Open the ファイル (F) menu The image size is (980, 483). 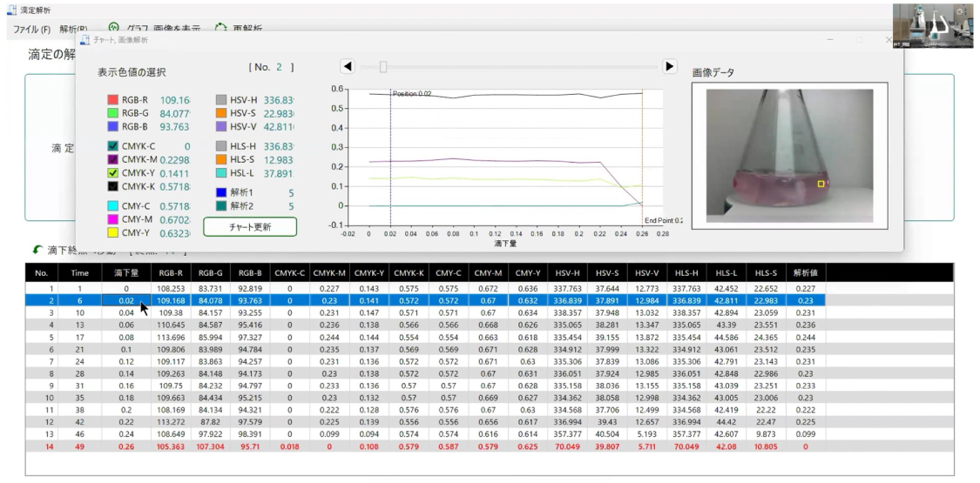[31, 29]
